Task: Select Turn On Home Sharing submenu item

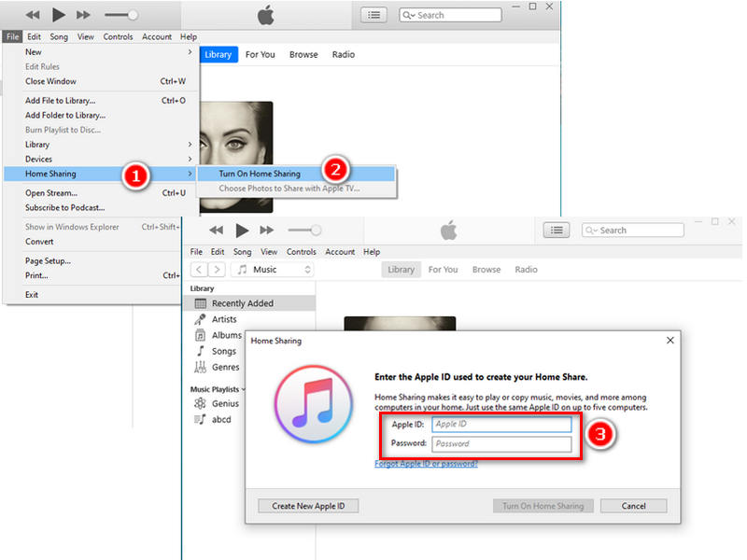Action: 296,174
